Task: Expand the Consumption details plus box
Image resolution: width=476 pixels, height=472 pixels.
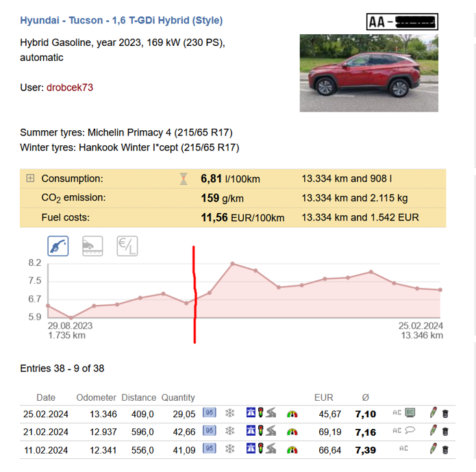Action: point(30,178)
